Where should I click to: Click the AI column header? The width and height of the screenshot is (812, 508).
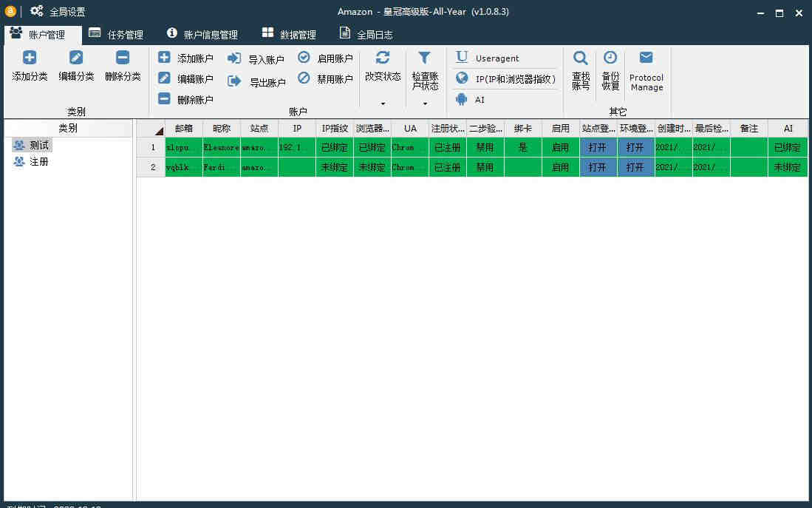coord(788,128)
